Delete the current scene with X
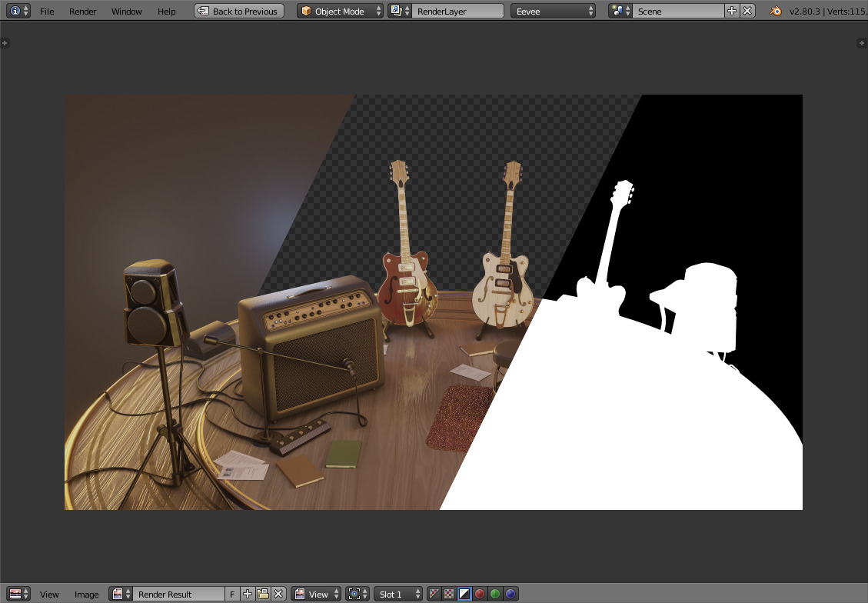868x603 pixels. [x=747, y=11]
